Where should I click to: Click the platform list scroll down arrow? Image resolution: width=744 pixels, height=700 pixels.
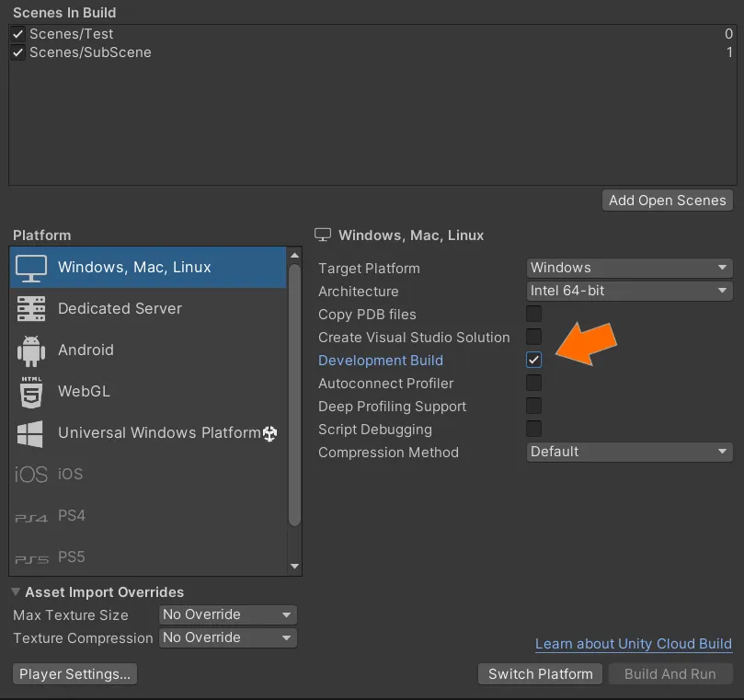pos(294,567)
